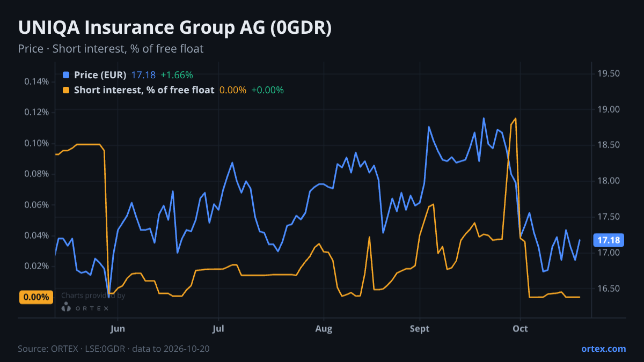Viewport: 644px width, 362px height.
Task: Click the orange Short interest legend swatch
Action: click(x=66, y=90)
